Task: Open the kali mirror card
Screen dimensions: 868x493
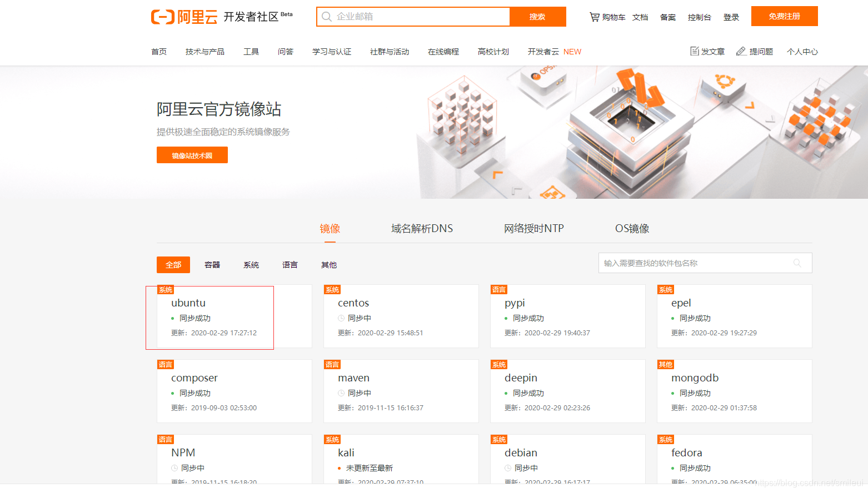Action: [401, 459]
